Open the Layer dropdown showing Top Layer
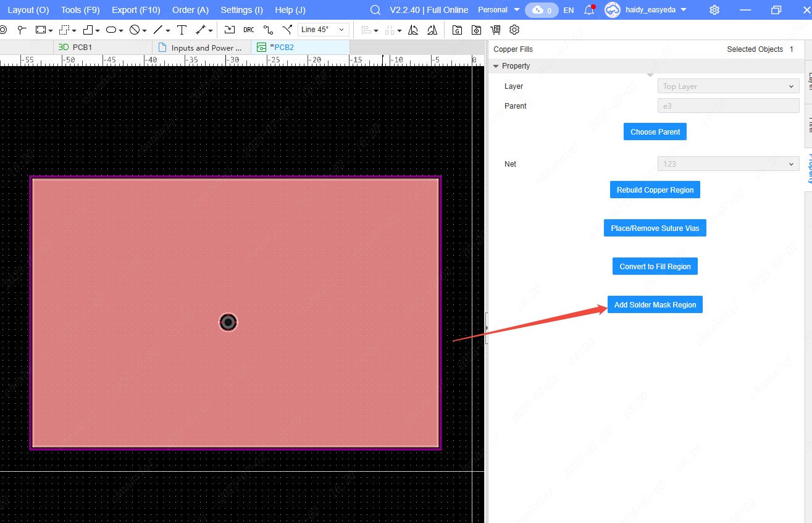Image resolution: width=812 pixels, height=523 pixels. pyautogui.click(x=728, y=86)
